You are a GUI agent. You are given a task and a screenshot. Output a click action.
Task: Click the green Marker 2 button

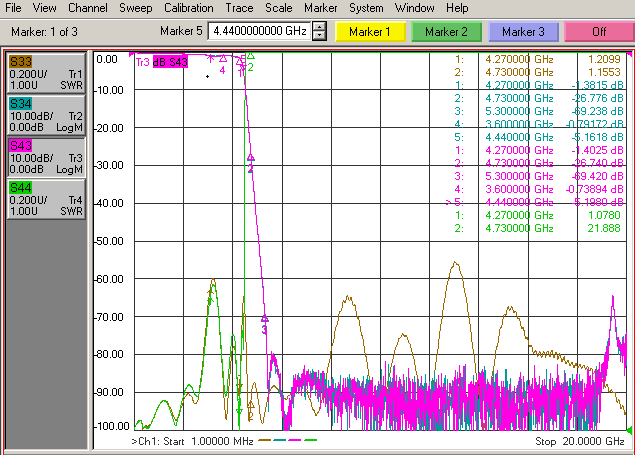click(446, 32)
